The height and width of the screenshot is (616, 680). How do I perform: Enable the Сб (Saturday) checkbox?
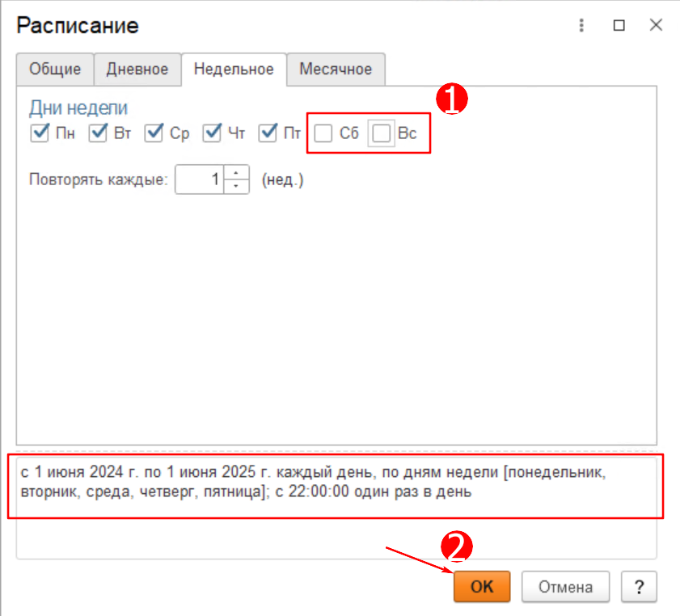(323, 133)
